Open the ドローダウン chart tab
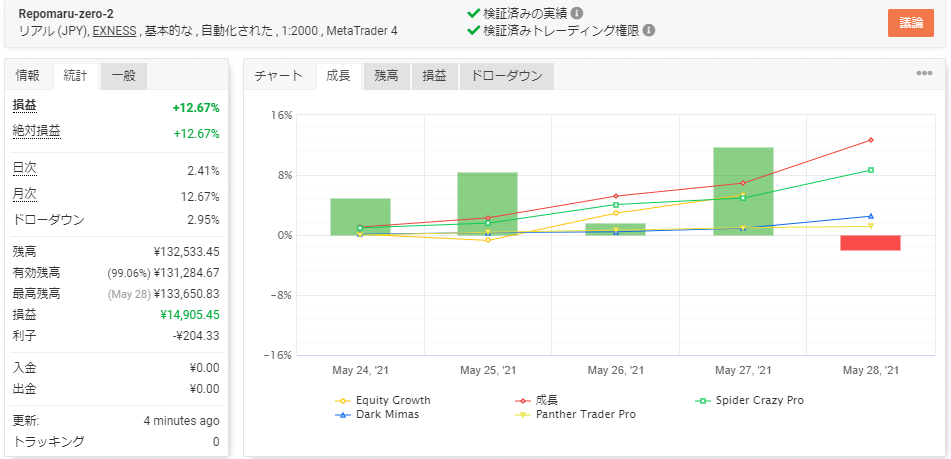The image size is (951, 459). click(506, 76)
